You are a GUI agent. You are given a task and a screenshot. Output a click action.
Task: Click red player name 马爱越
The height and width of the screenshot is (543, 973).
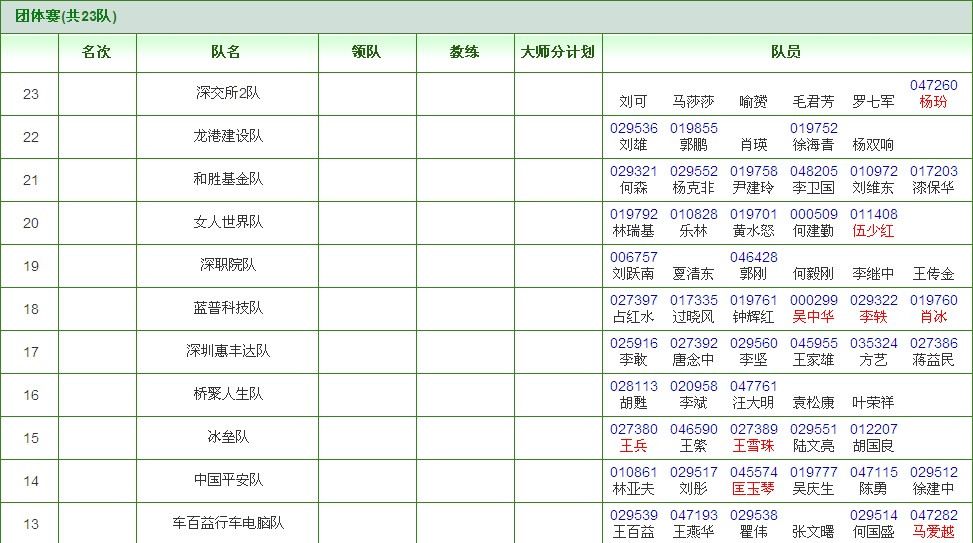pyautogui.click(x=933, y=532)
